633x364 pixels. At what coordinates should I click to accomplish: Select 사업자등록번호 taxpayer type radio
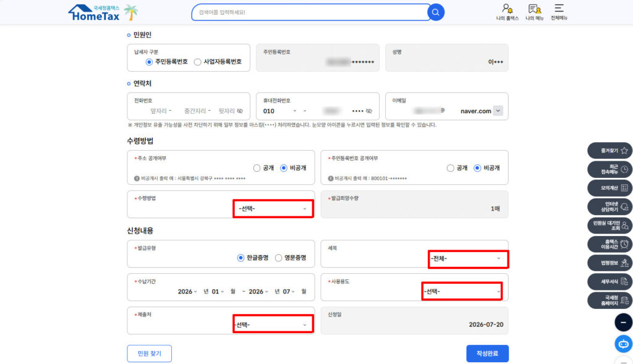pos(197,62)
